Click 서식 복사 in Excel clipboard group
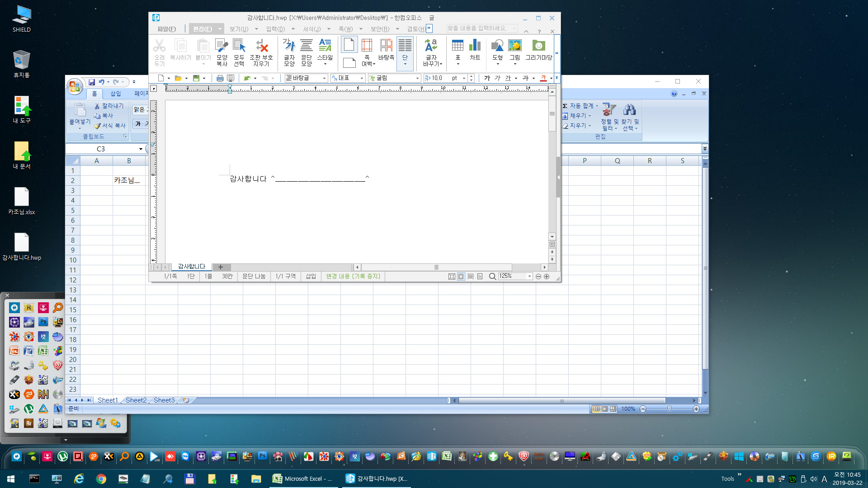Viewport: 868px width, 488px height. click(110, 126)
